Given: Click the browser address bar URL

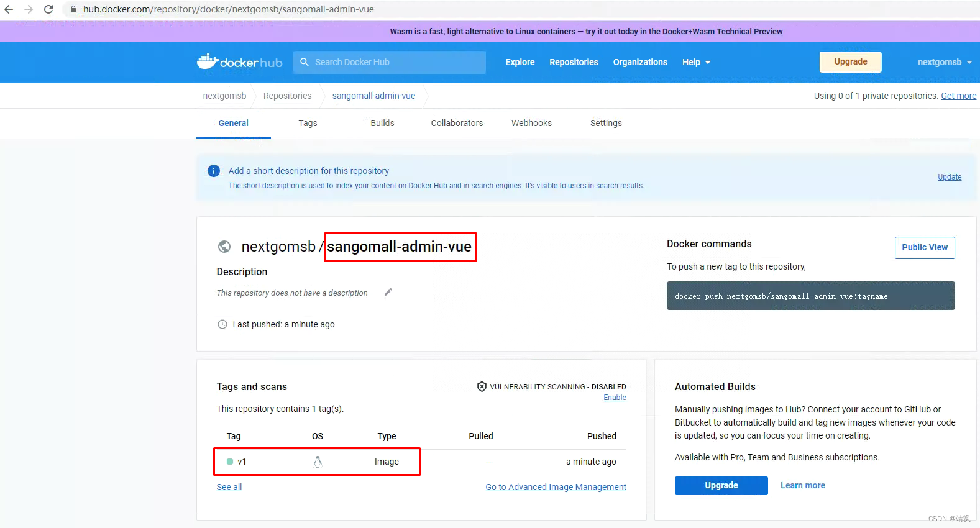Looking at the screenshot, I should tap(229, 9).
